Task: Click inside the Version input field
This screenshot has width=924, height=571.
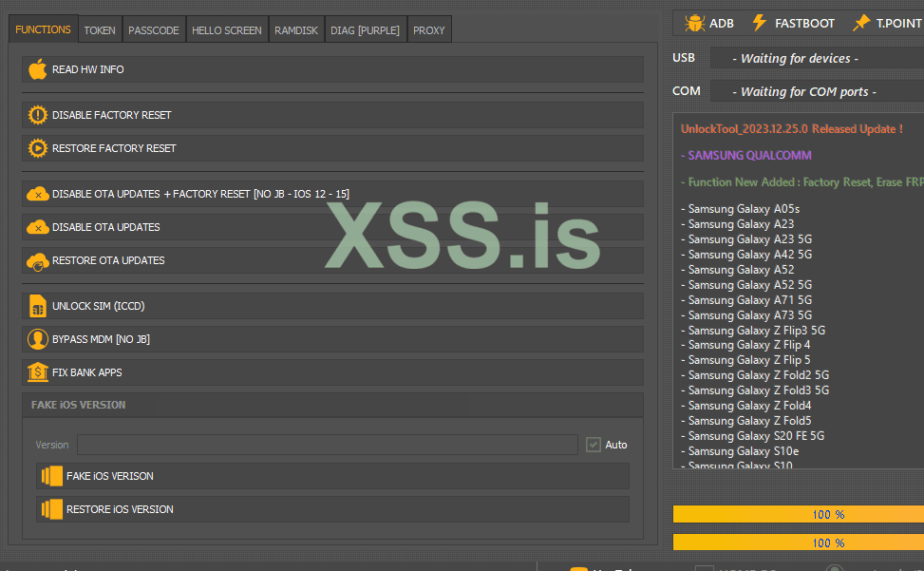Action: (327, 445)
